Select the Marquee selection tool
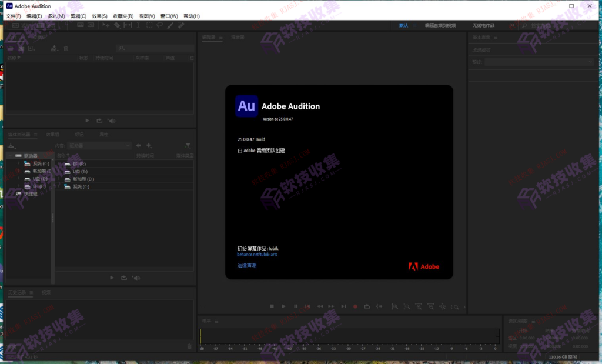 (x=149, y=26)
